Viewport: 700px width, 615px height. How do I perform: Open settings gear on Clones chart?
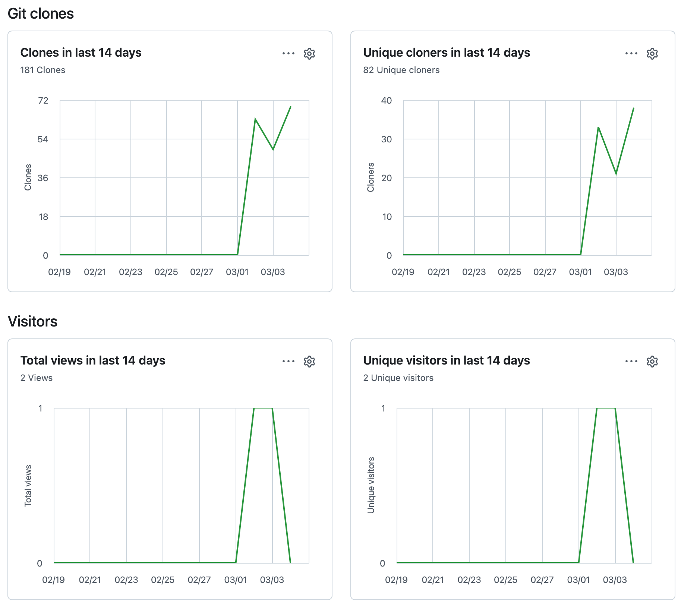coord(309,54)
